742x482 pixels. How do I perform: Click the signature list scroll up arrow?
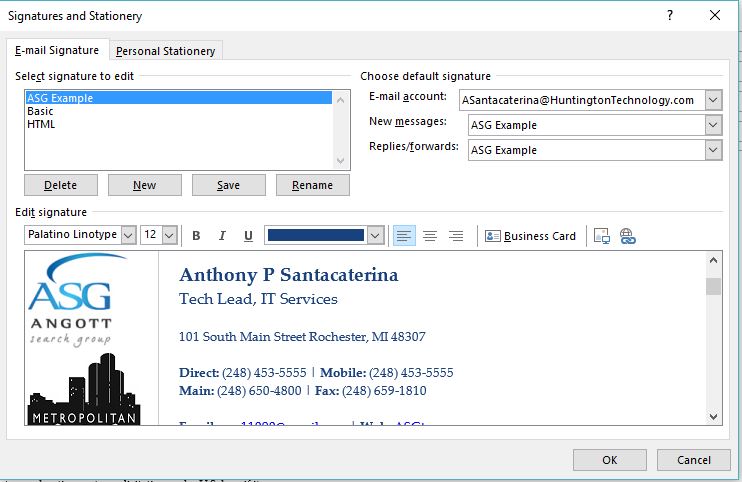coord(340,100)
